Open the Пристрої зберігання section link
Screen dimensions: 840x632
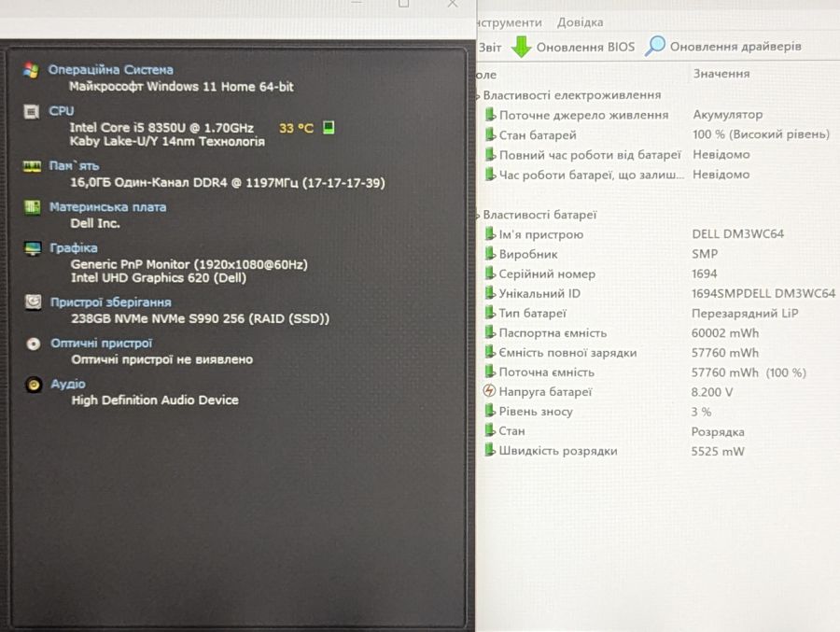111,302
